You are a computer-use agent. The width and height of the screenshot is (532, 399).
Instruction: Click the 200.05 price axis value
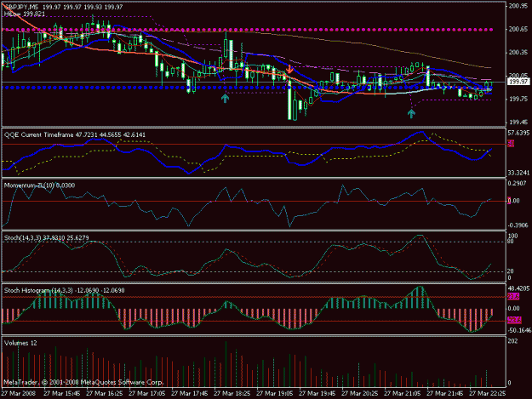click(518, 76)
